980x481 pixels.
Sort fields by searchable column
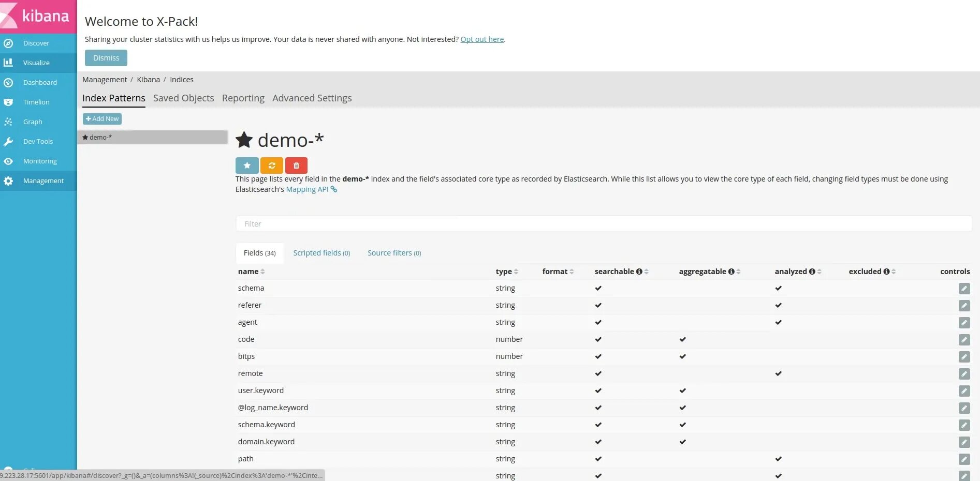click(x=647, y=272)
